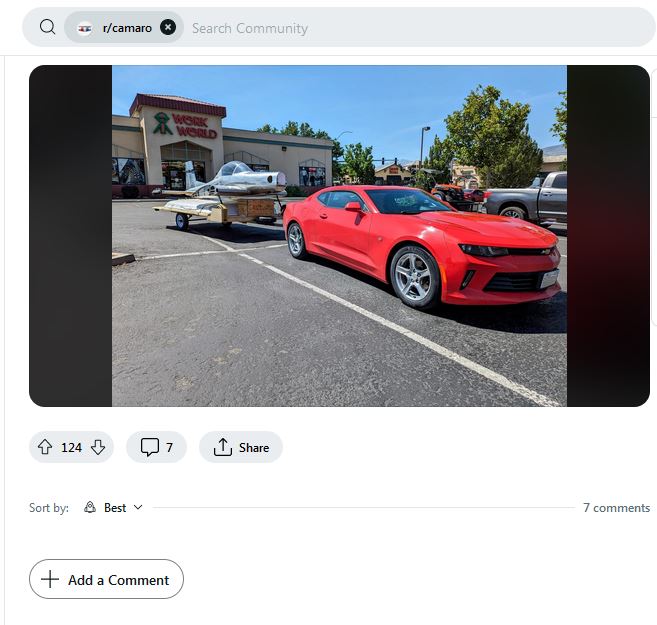Type in the Search Community field
This screenshot has width=657, height=625.
coord(400,28)
